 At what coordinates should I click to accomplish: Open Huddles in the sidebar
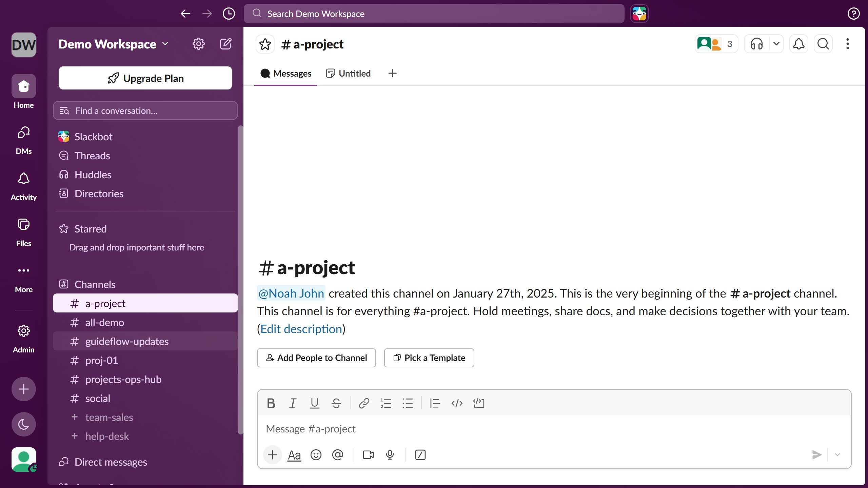[145, 175]
